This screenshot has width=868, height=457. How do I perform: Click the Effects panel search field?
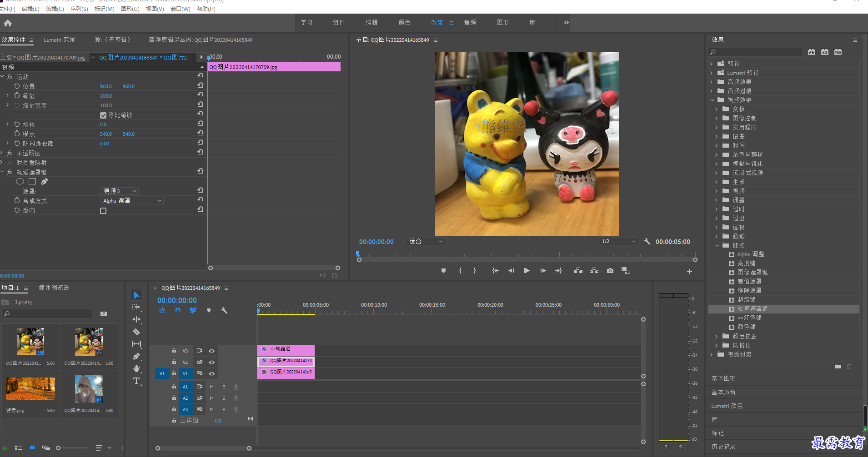[x=755, y=52]
